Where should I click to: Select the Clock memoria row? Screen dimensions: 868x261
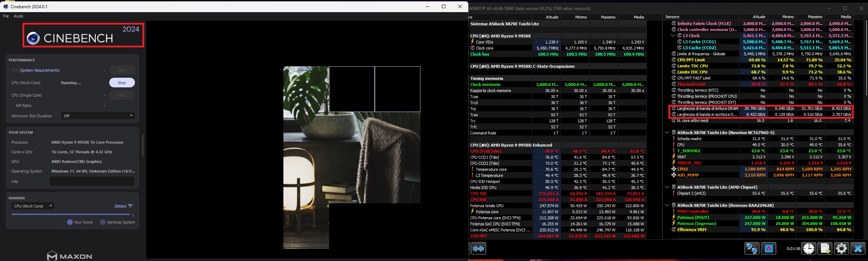[x=557, y=85]
